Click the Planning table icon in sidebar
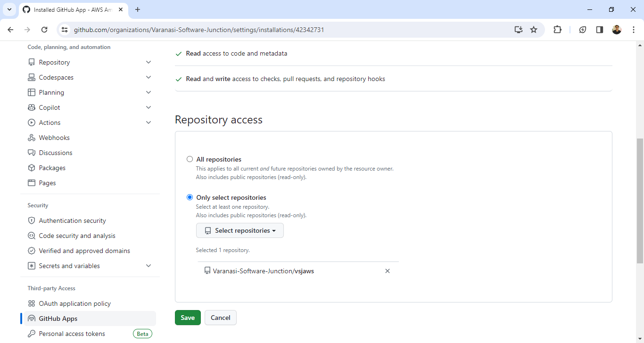This screenshot has height=343, width=644. point(32,92)
